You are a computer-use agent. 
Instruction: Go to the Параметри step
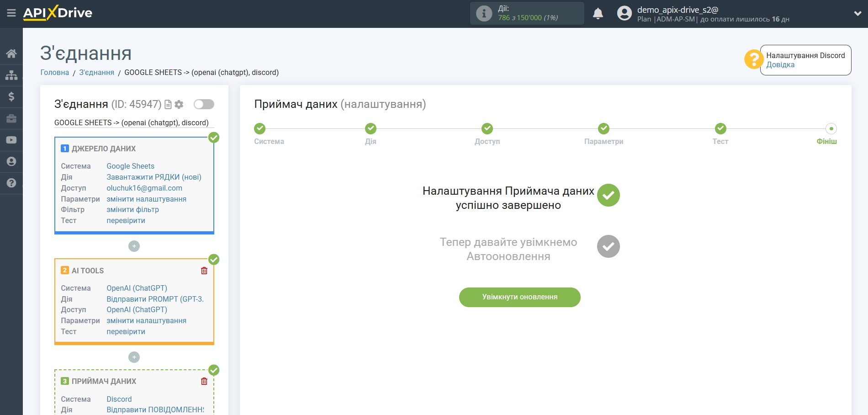tap(603, 128)
